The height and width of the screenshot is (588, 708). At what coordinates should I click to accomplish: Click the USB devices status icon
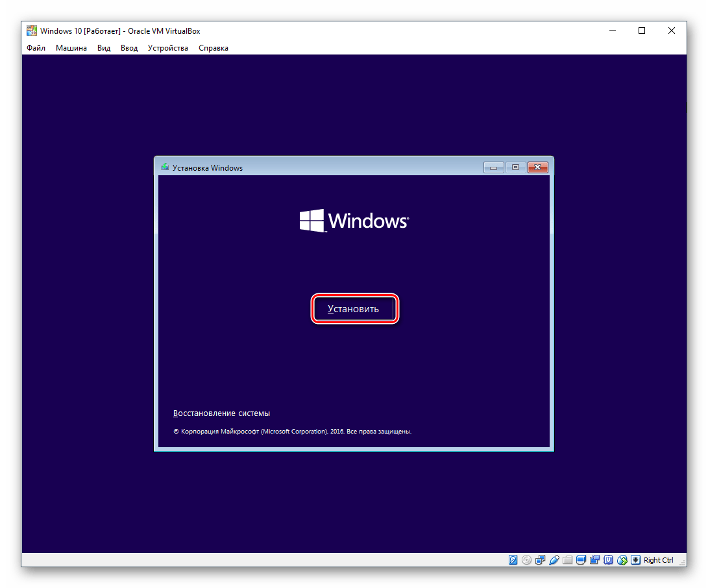(554, 560)
